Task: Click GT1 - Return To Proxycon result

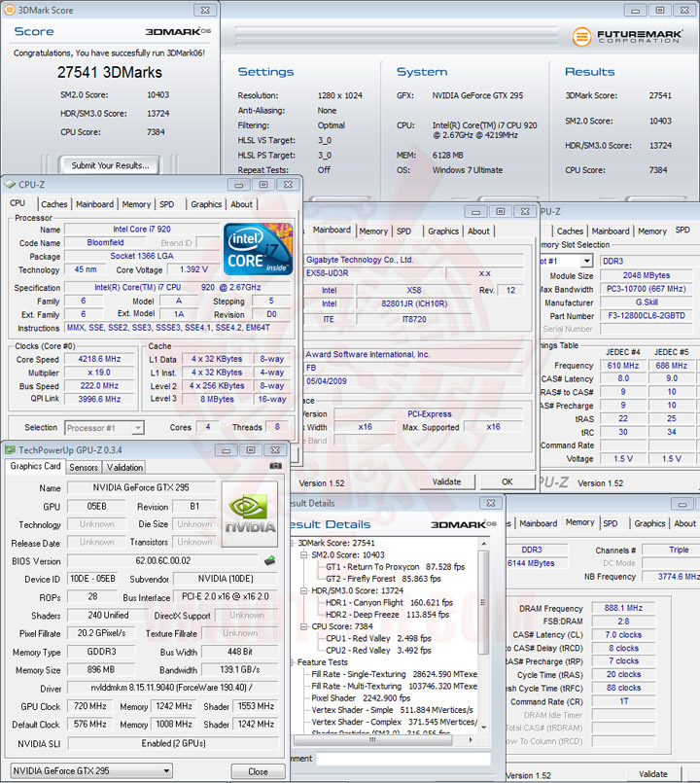Action: [395, 567]
